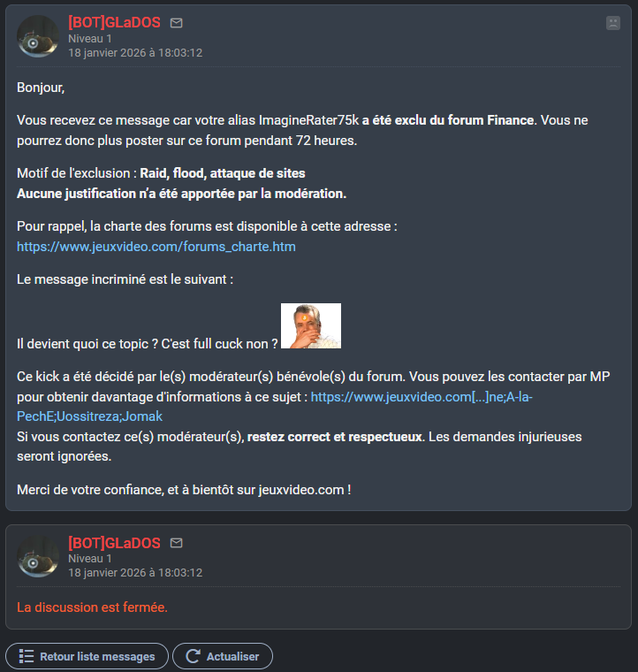
Task: Click the red text La discussion est fermée
Action: (92, 607)
